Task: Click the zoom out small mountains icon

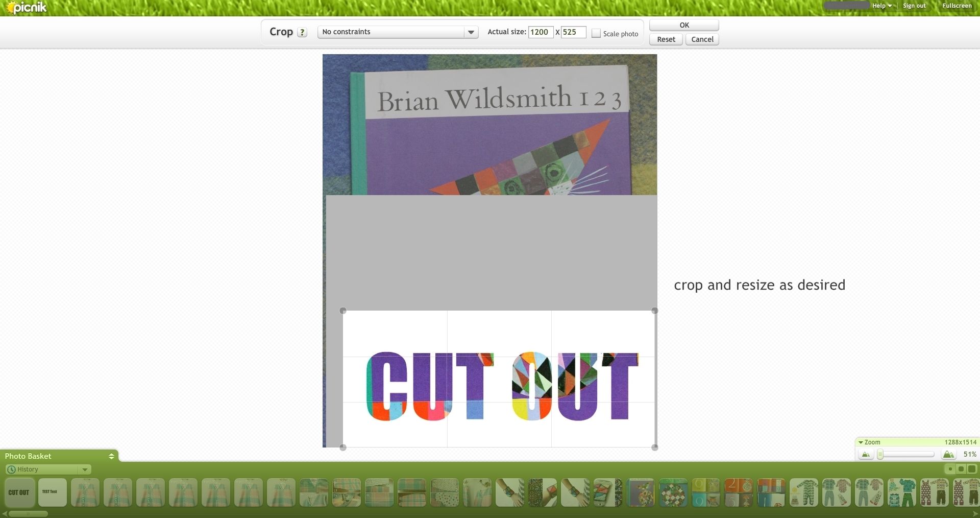Action: tap(866, 454)
